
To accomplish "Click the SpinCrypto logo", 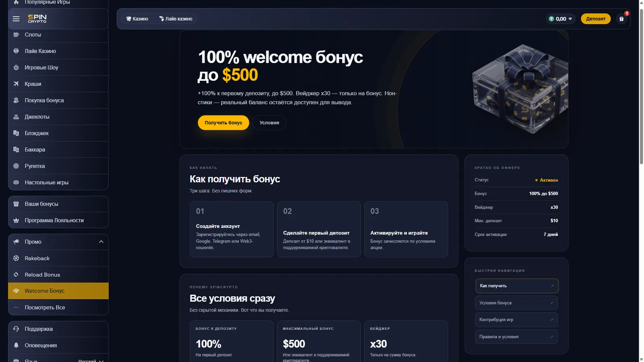I will coord(37,19).
